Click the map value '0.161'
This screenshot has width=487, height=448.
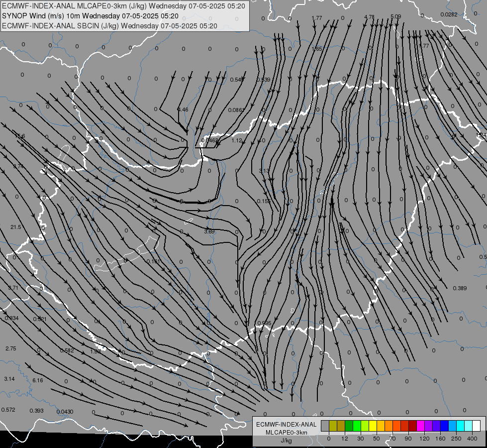(153, 261)
